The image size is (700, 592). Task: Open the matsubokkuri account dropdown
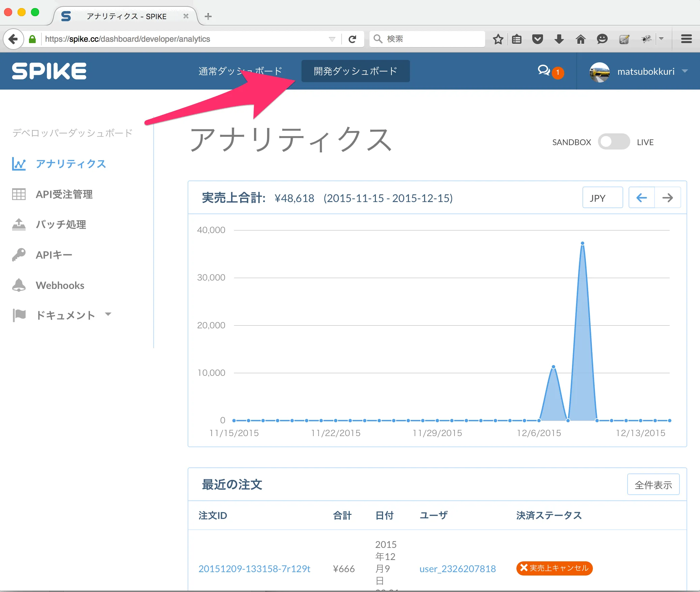pos(645,71)
